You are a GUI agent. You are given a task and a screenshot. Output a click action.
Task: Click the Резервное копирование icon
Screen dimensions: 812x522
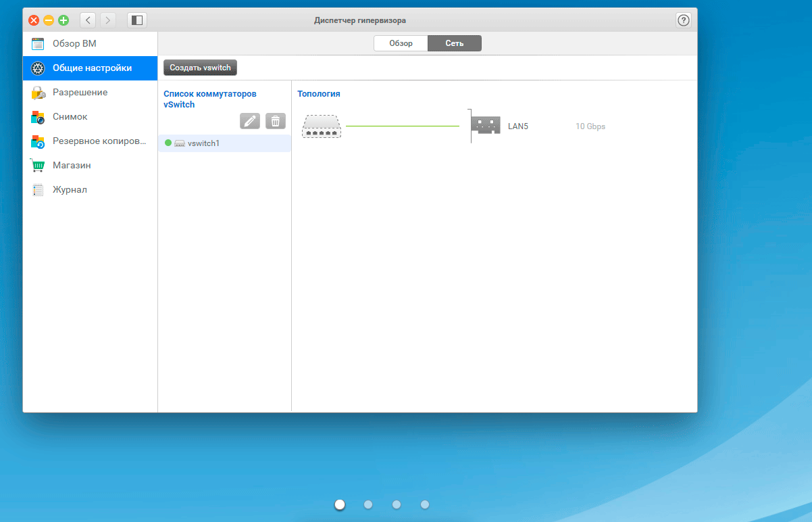(x=38, y=141)
